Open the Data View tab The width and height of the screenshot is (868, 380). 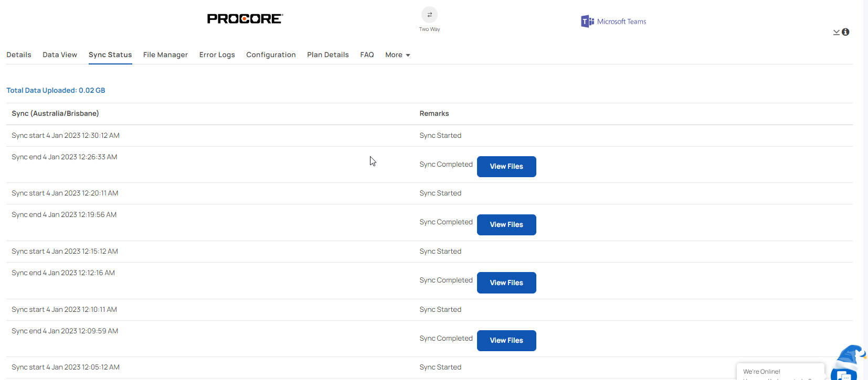(x=60, y=55)
